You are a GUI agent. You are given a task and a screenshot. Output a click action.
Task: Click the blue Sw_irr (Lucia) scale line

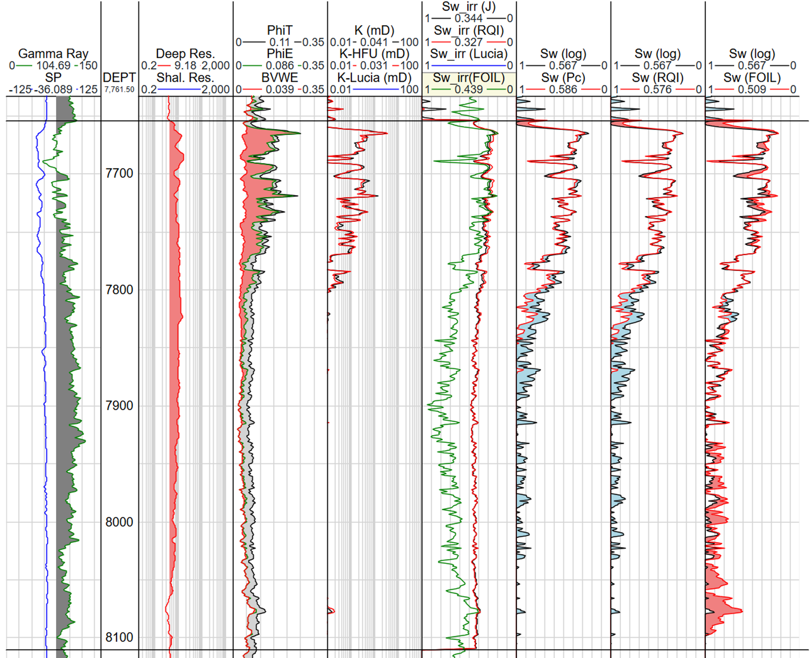click(469, 66)
